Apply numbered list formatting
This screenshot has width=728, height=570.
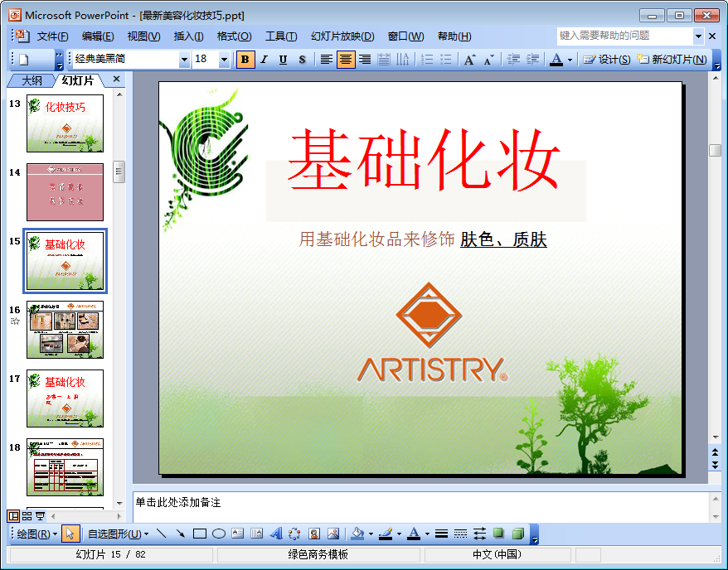(x=427, y=60)
